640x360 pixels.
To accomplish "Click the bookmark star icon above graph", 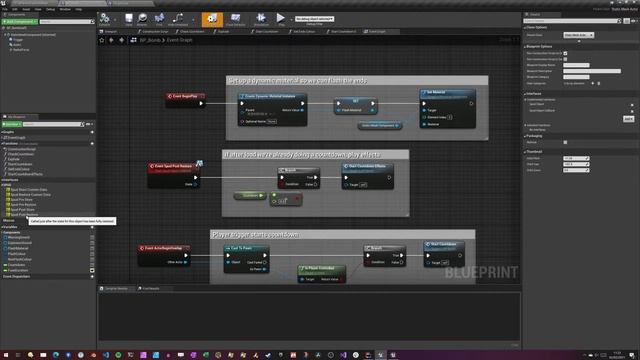I will click(x=102, y=40).
